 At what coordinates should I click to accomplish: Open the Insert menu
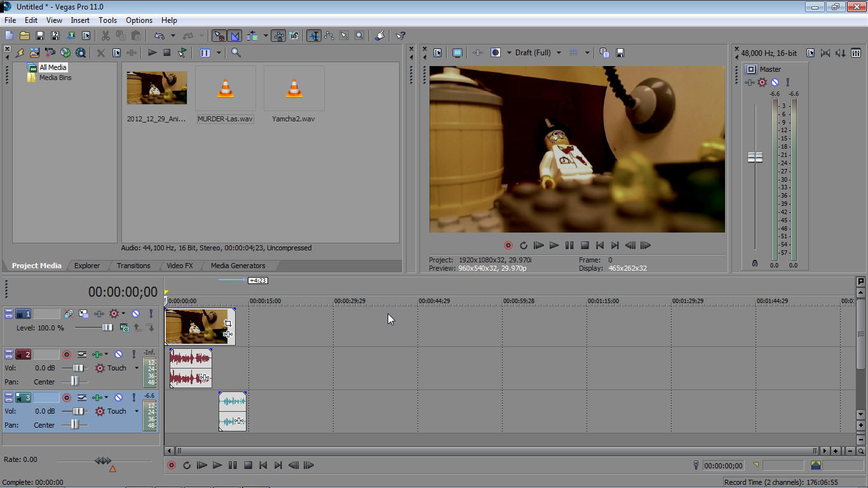(80, 20)
